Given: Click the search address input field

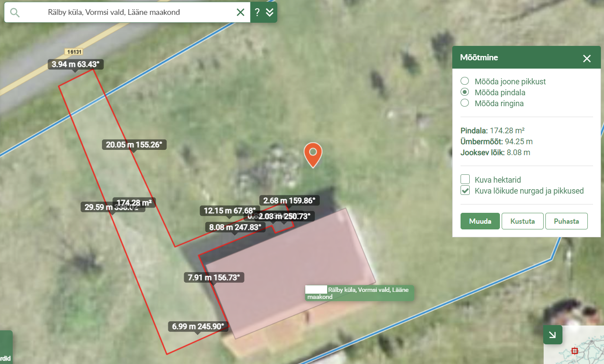Looking at the screenshot, I should click(131, 12).
